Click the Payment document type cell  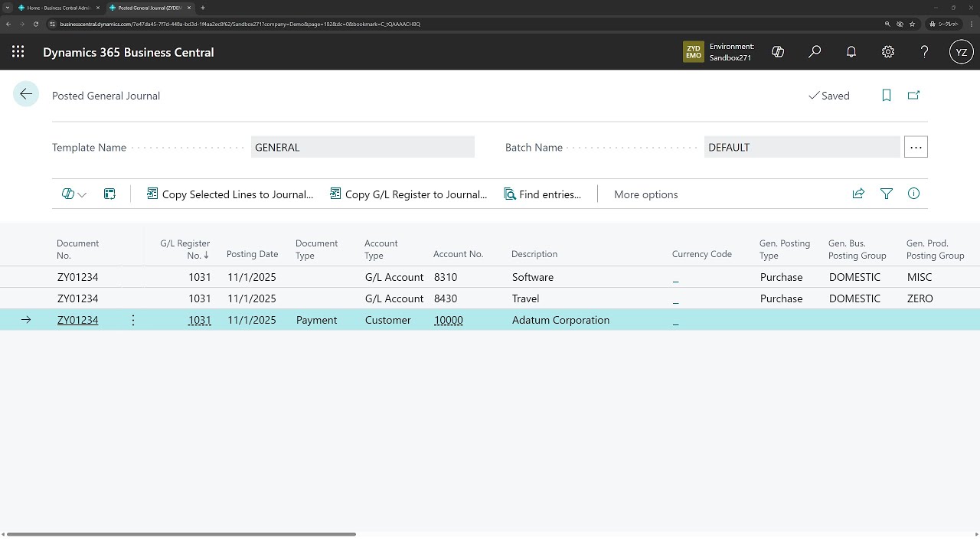(316, 320)
